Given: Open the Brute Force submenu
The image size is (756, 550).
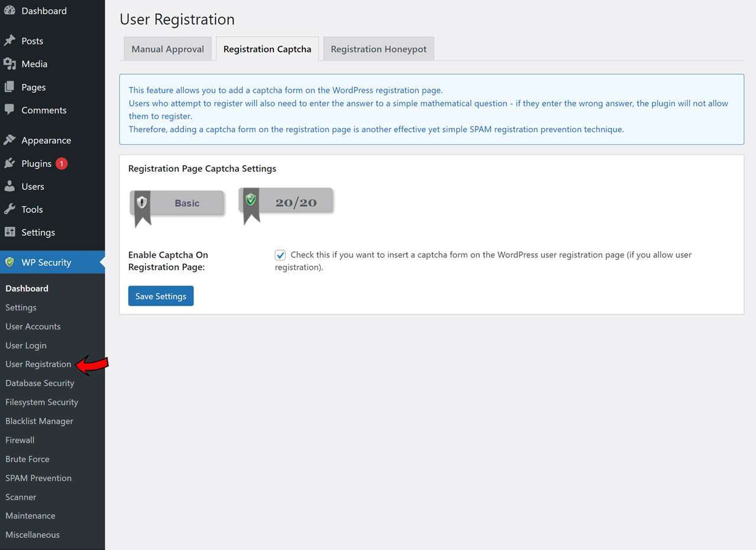Looking at the screenshot, I should 27,459.
